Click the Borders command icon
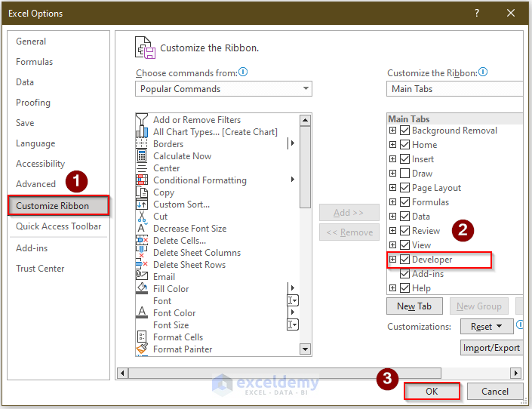The width and height of the screenshot is (532, 409). [x=141, y=143]
